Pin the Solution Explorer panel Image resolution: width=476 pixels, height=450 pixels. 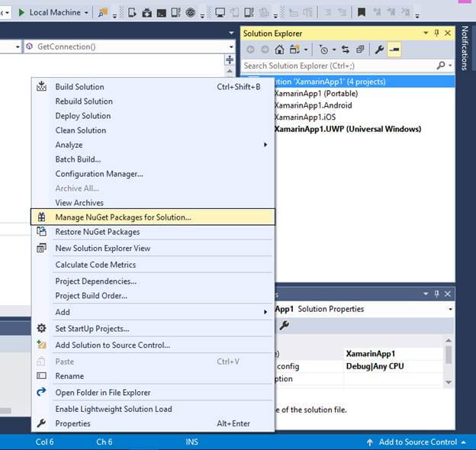point(436,33)
